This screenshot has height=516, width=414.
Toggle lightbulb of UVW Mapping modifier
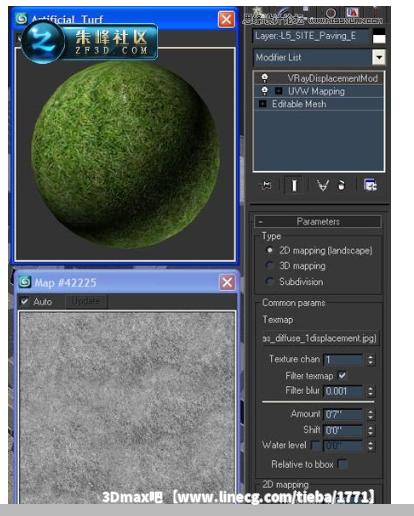coord(265,91)
